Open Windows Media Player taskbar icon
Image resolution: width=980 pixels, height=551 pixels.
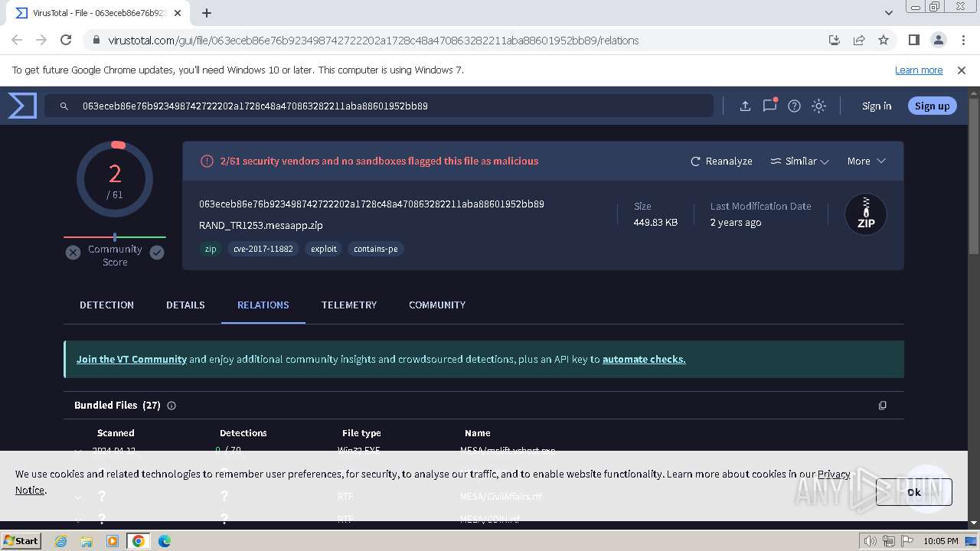pyautogui.click(x=113, y=541)
